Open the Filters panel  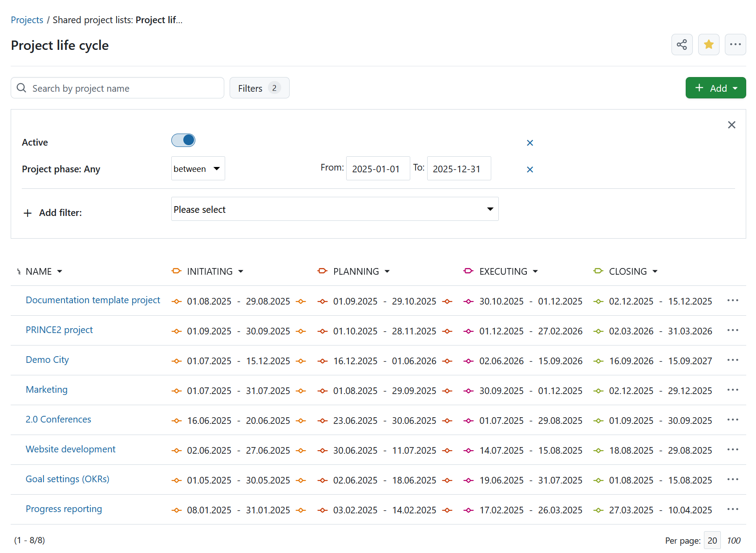tap(259, 88)
